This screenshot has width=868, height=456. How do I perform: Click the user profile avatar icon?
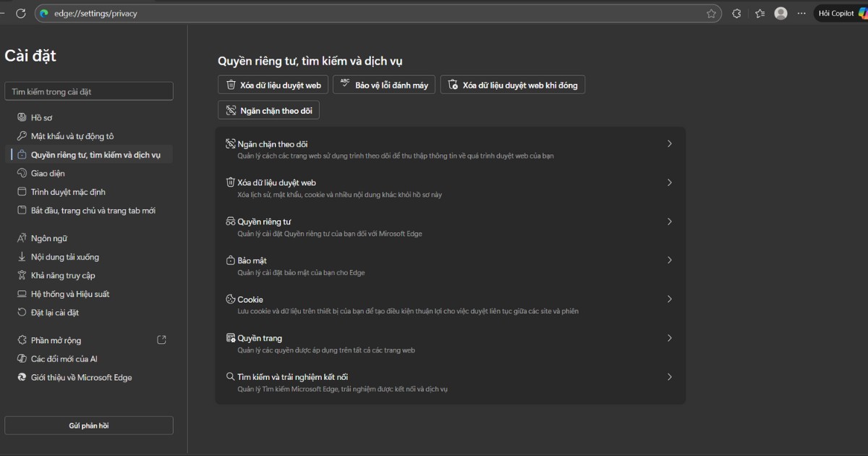point(780,13)
